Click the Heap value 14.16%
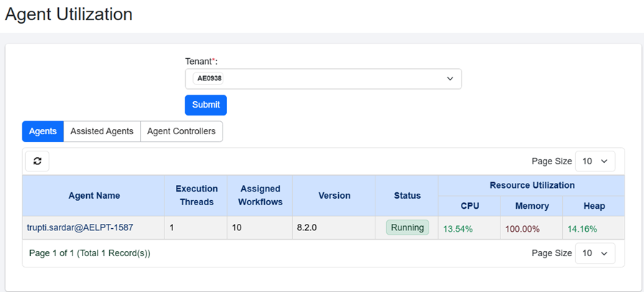This screenshot has width=644, height=292. click(x=582, y=229)
